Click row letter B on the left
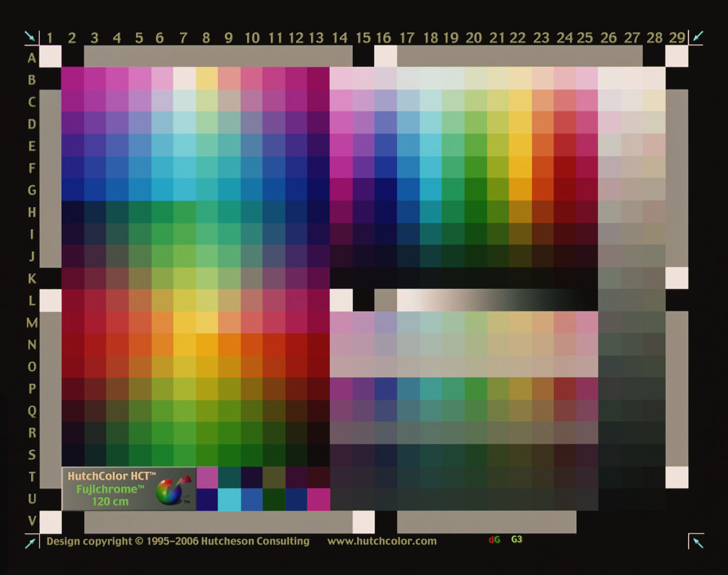 [32, 80]
